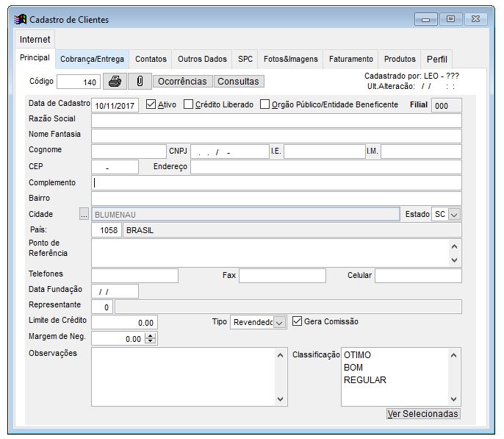Enable Crédito Liberado checkbox
Screen dimensions: 504x439
coord(188,104)
